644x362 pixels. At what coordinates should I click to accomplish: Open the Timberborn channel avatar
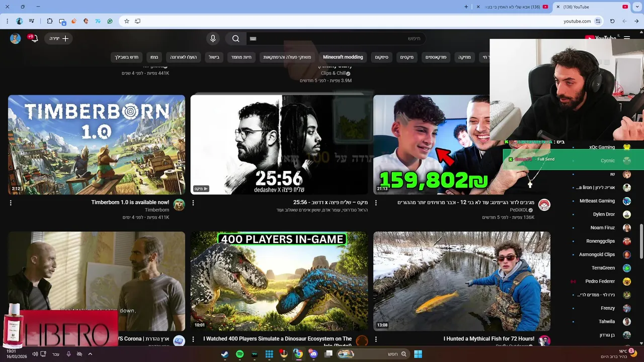point(179,205)
